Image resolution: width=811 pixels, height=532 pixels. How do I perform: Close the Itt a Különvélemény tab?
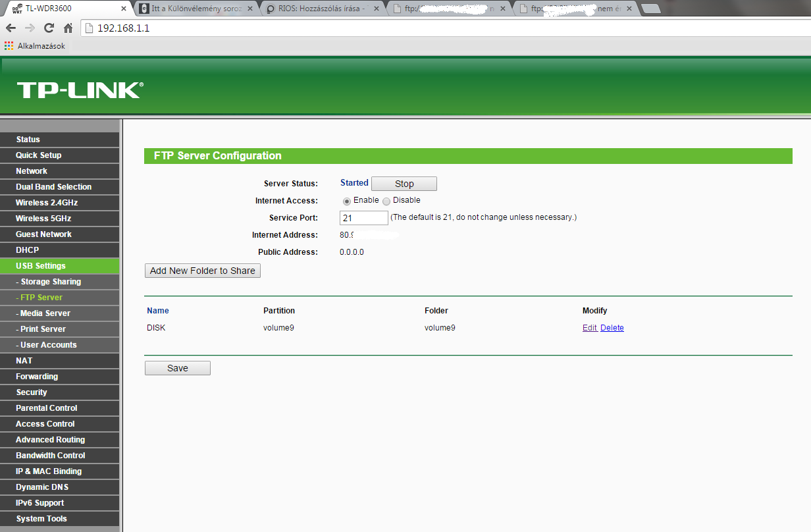click(250, 9)
